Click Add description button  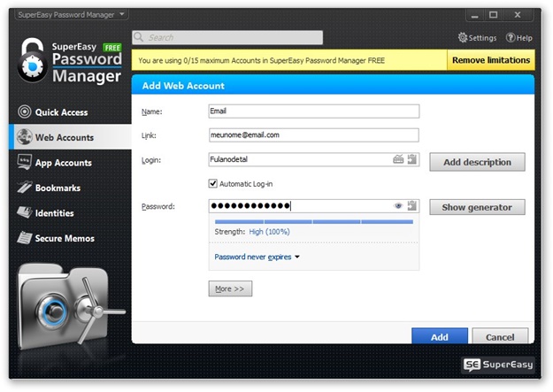(x=477, y=162)
